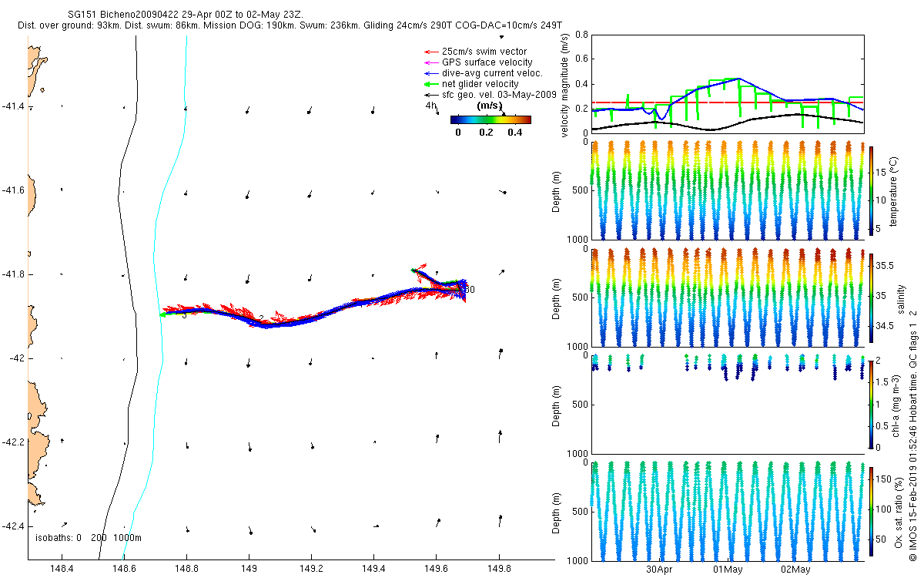Click the "-42.2" latitude tick label
Image resolution: width=924 pixels, height=578 pixels.
[x=12, y=442]
